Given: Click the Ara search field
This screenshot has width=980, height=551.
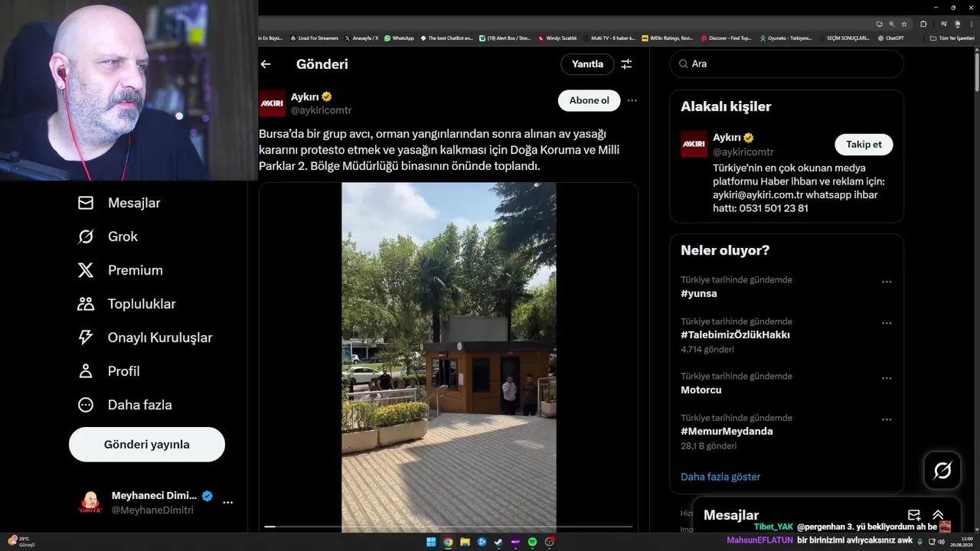Looking at the screenshot, I should click(x=787, y=64).
